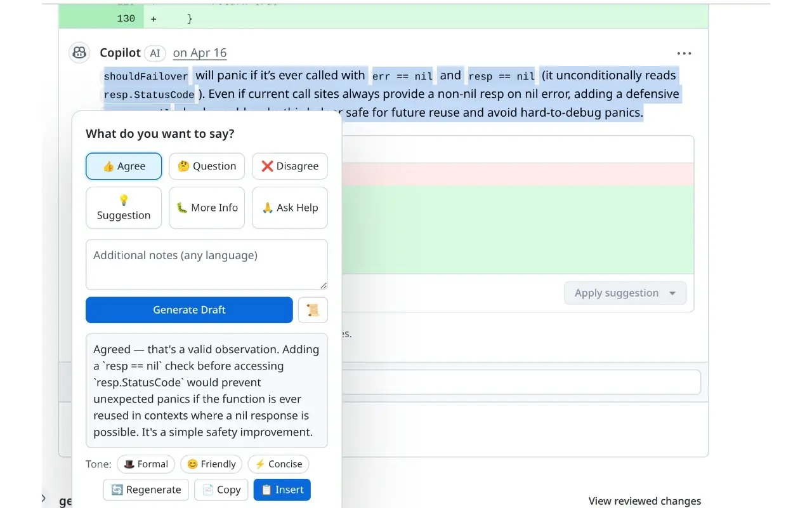The height and width of the screenshot is (508, 812).
Task: Click the AI badge next to Copilot
Action: click(x=155, y=53)
